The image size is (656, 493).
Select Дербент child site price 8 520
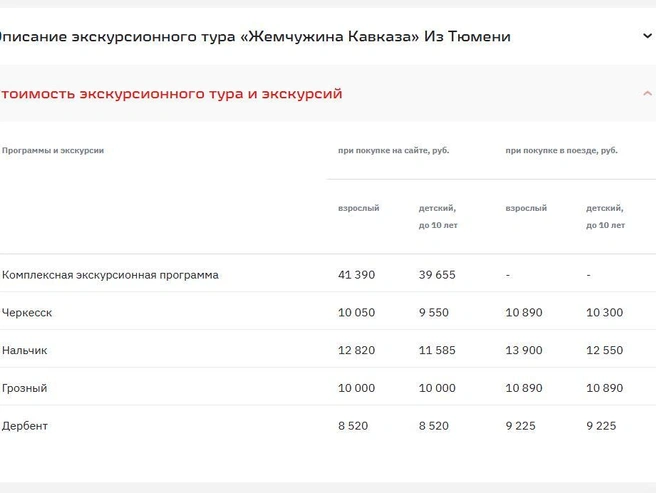(x=434, y=426)
